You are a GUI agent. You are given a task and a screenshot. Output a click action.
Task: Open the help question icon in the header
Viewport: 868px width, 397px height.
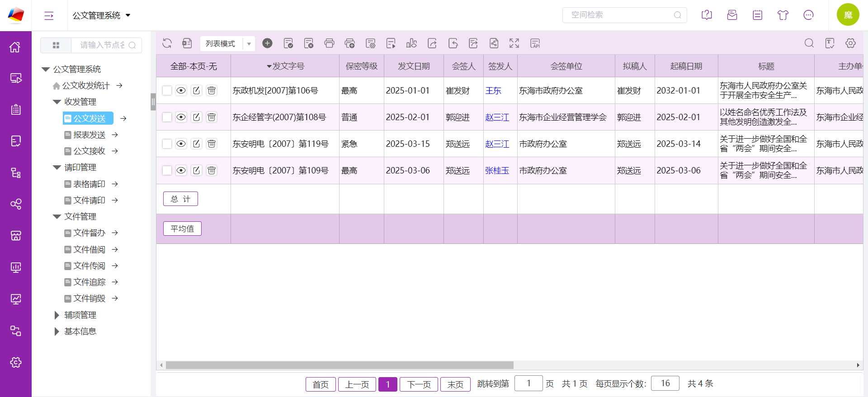pyautogui.click(x=707, y=15)
